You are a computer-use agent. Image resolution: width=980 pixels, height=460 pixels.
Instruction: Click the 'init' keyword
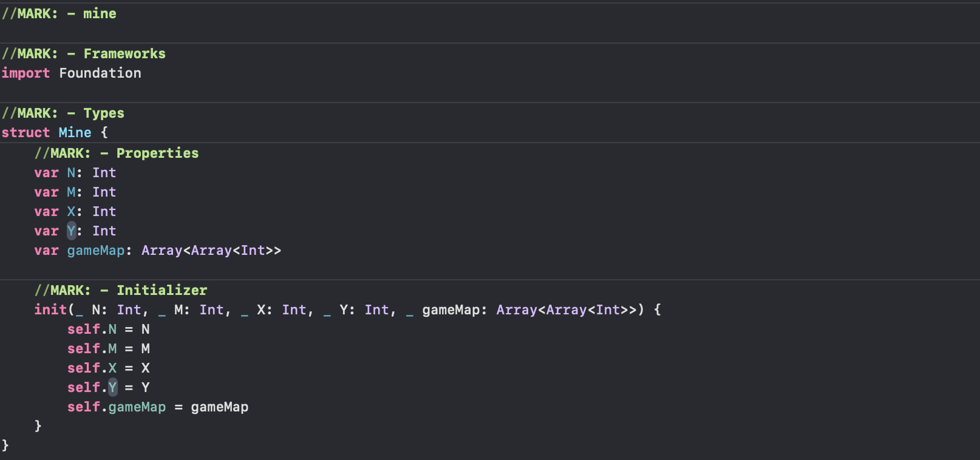(50, 309)
